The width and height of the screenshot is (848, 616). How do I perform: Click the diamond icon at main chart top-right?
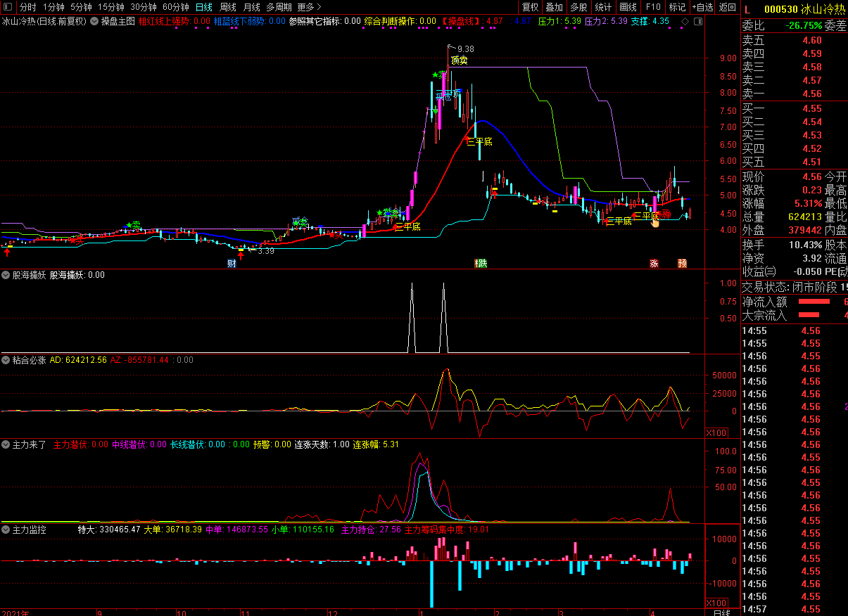(x=685, y=22)
